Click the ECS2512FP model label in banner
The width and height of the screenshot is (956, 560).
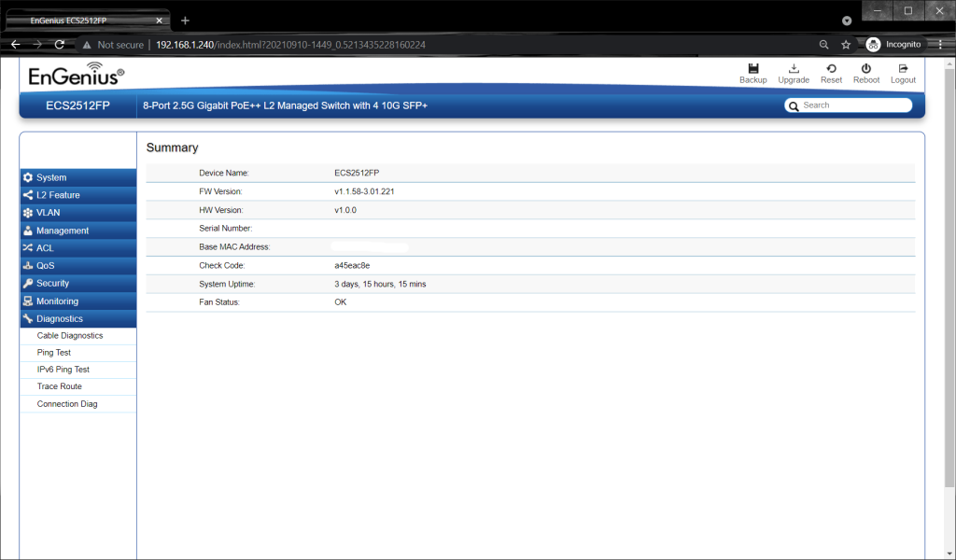[78, 105]
